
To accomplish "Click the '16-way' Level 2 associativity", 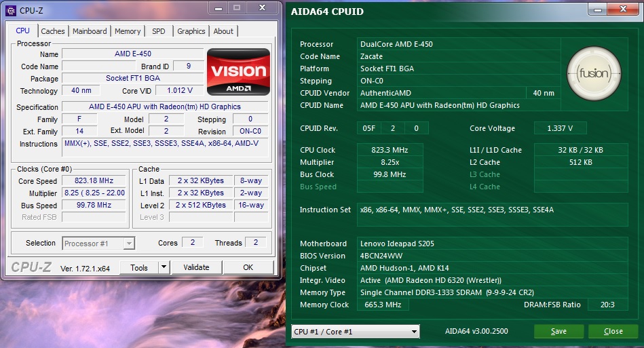I will (x=251, y=205).
